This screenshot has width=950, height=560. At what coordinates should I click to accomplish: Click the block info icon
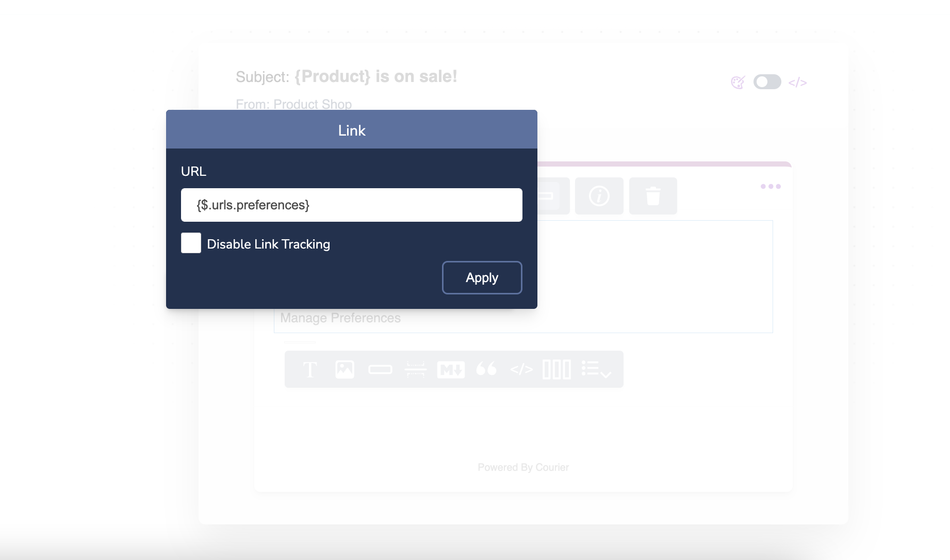click(599, 195)
